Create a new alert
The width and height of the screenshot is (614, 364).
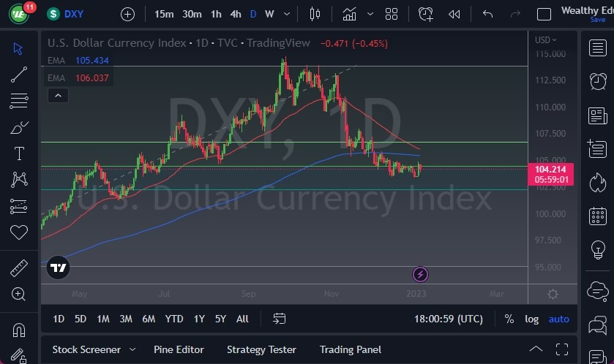(x=426, y=14)
